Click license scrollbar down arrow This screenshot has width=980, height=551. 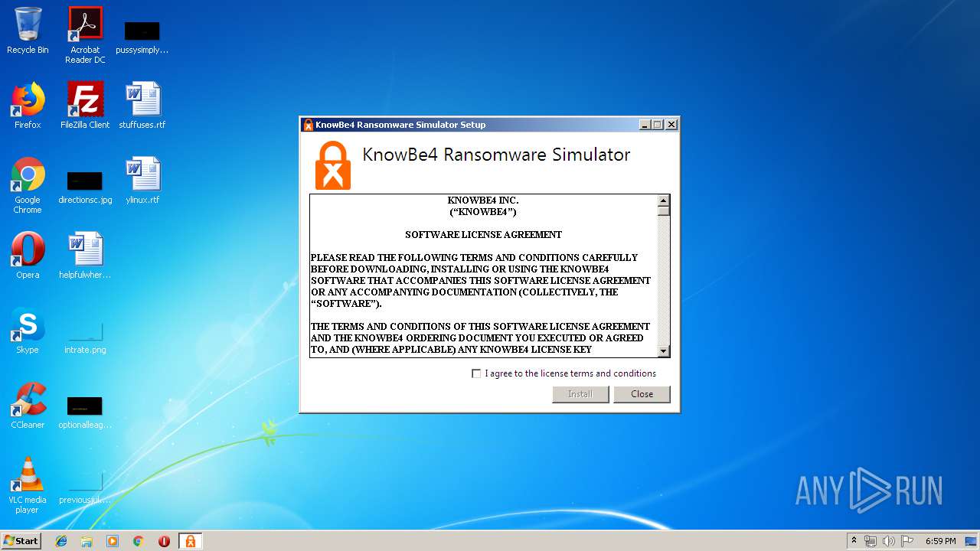[664, 351]
